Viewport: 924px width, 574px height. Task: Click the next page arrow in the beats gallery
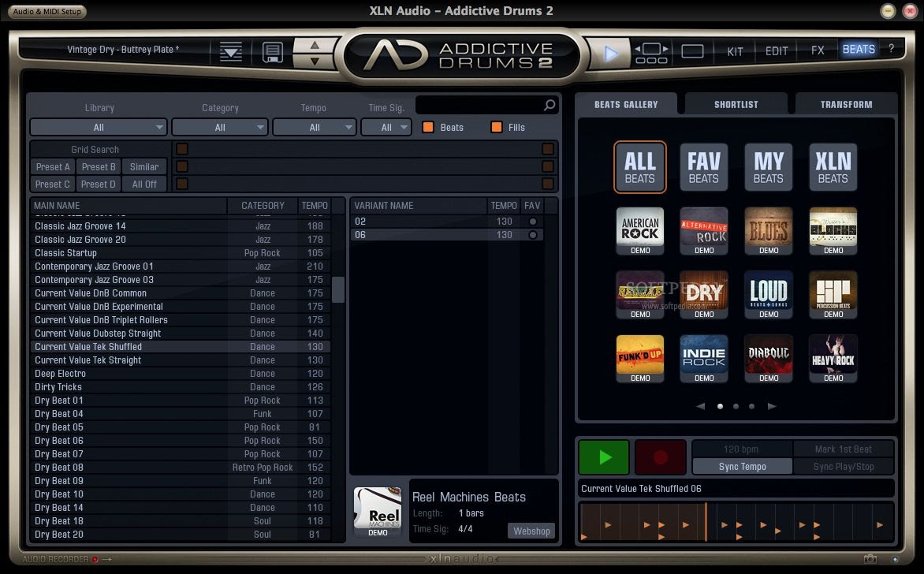point(771,406)
